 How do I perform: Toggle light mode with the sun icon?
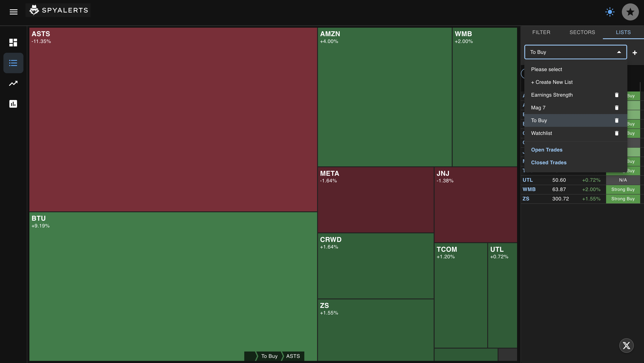pos(609,12)
